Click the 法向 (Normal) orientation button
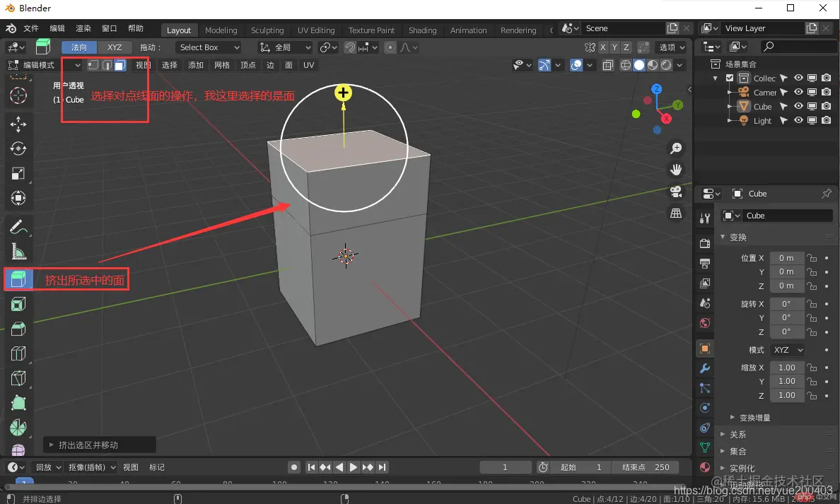The width and height of the screenshot is (840, 504). pos(78,47)
